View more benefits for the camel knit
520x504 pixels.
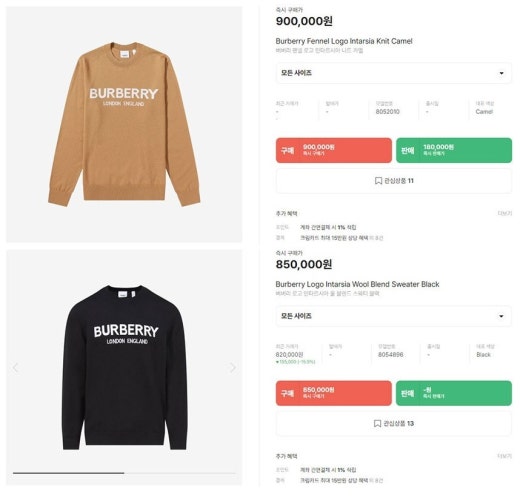coord(505,213)
